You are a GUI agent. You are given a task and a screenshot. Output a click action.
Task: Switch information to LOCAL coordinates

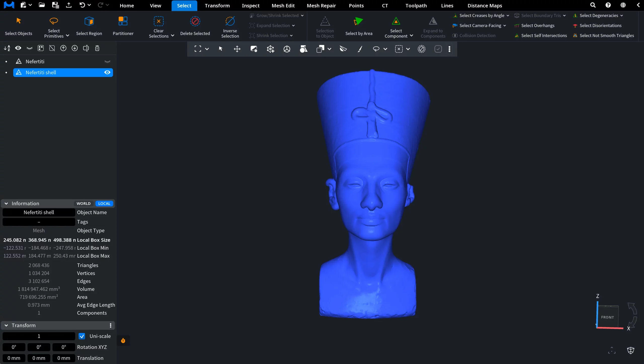(104, 204)
